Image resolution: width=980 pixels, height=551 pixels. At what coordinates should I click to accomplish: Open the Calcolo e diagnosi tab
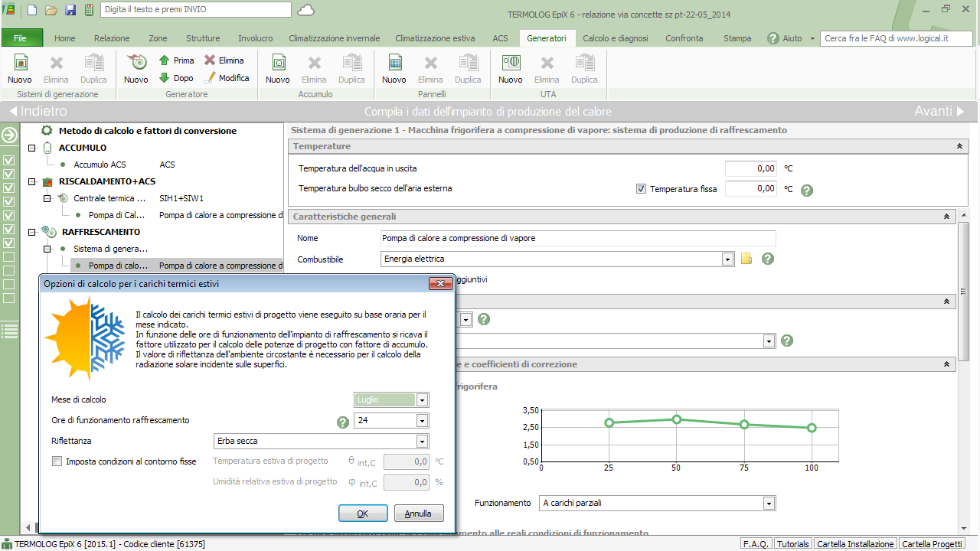click(615, 38)
